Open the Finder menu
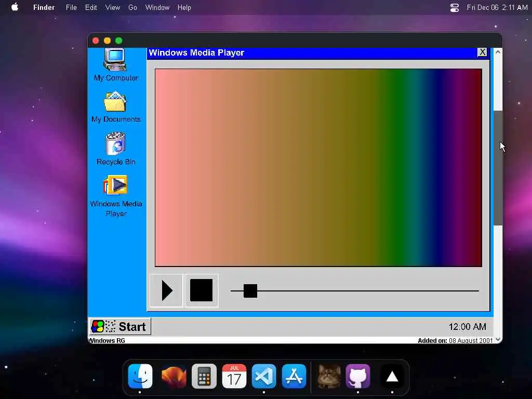 pos(44,7)
